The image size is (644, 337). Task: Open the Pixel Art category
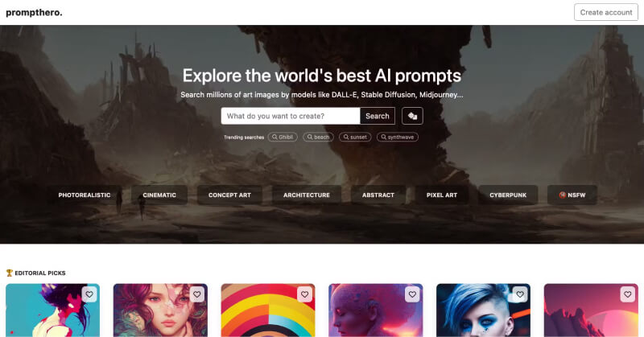[x=441, y=195]
